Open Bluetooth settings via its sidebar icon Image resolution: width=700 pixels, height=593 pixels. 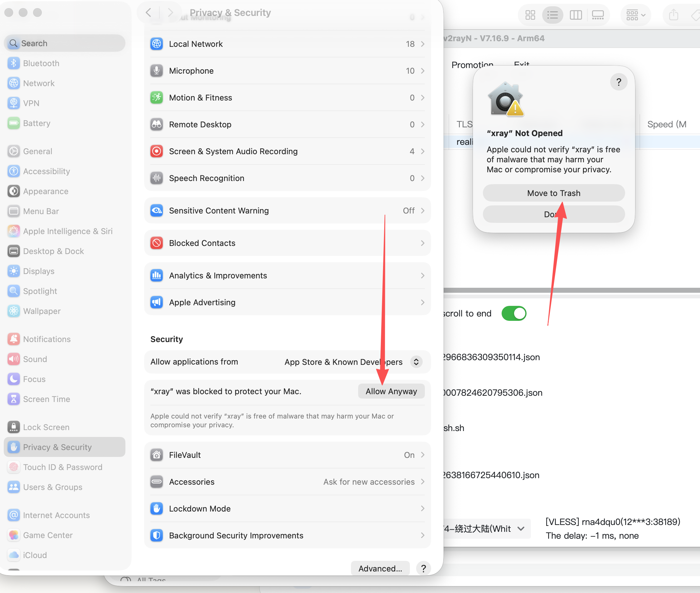point(14,63)
